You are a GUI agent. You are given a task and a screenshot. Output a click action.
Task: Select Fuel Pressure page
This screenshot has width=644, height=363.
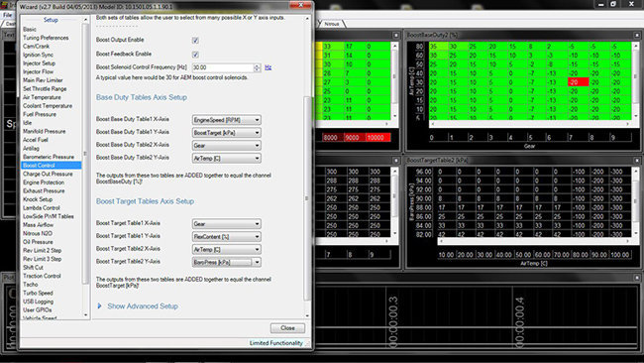click(40, 114)
